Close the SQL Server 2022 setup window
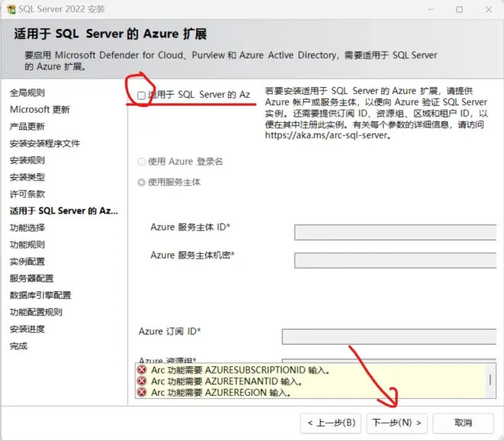The image size is (504, 441). coord(489,10)
